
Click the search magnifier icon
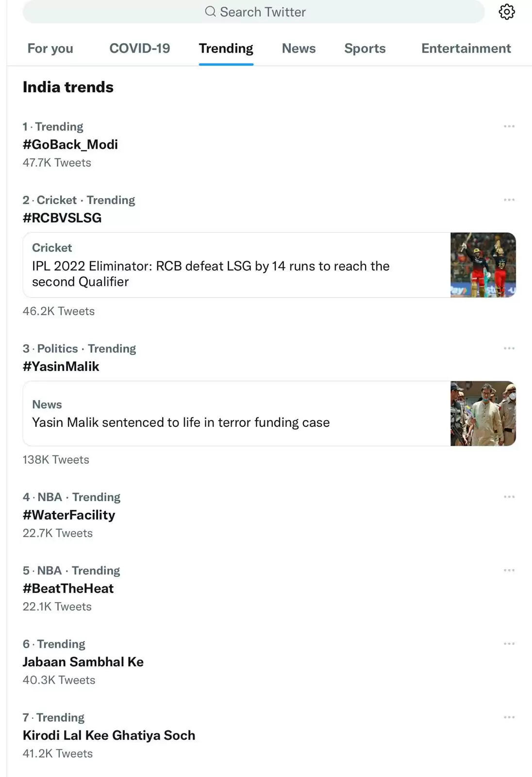[210, 12]
